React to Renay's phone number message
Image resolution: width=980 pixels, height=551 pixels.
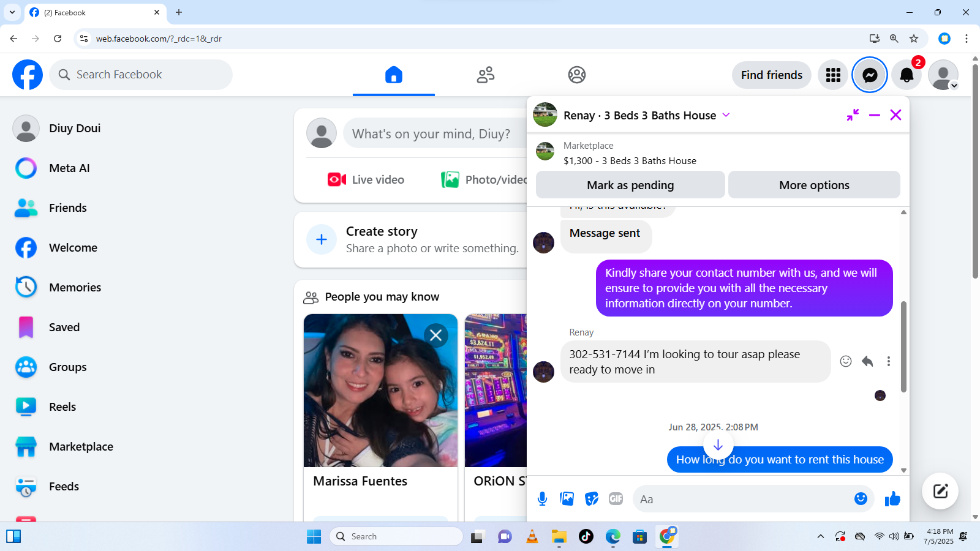pos(846,361)
